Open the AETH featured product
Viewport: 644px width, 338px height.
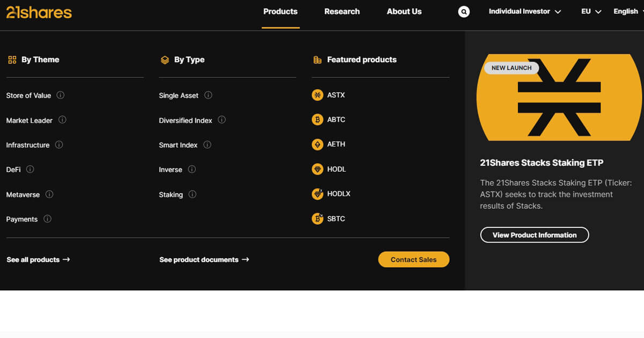(x=336, y=144)
